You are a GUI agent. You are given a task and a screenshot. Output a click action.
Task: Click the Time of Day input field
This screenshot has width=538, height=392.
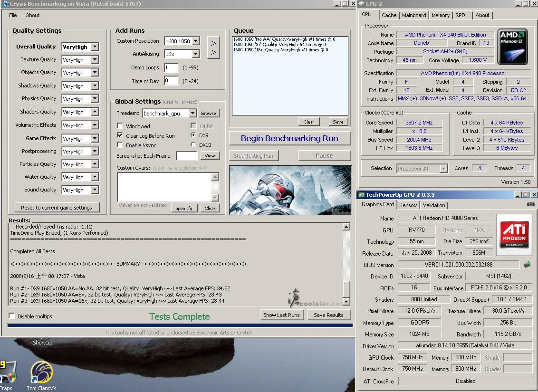[x=171, y=81]
